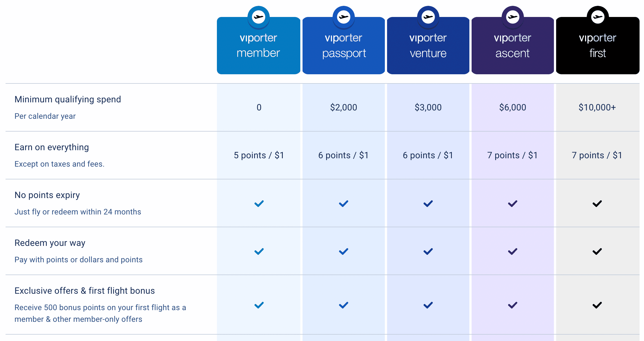This screenshot has height=341, width=644.
Task: Click Passport checkmark for No points expiry
Action: pyautogui.click(x=344, y=204)
